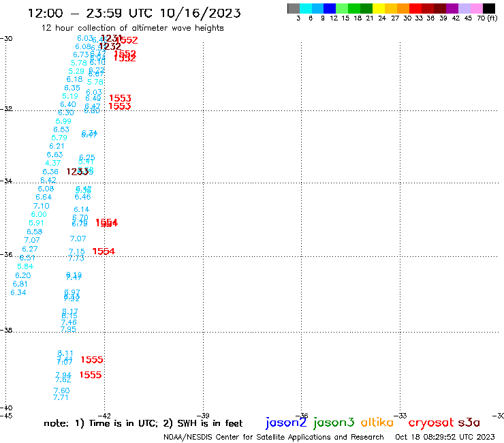Select the reading 6.21
504x443 pixels.
[57, 146]
